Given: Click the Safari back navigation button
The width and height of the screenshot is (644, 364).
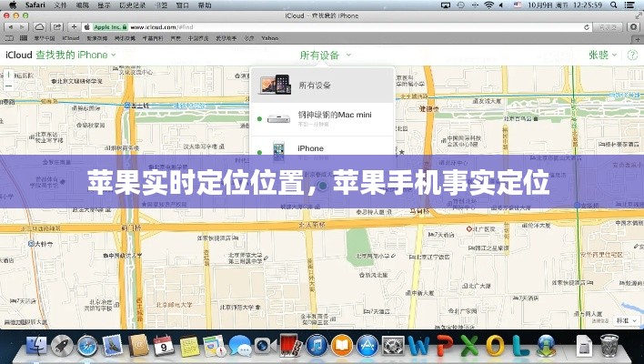Looking at the screenshot, I should [10, 27].
